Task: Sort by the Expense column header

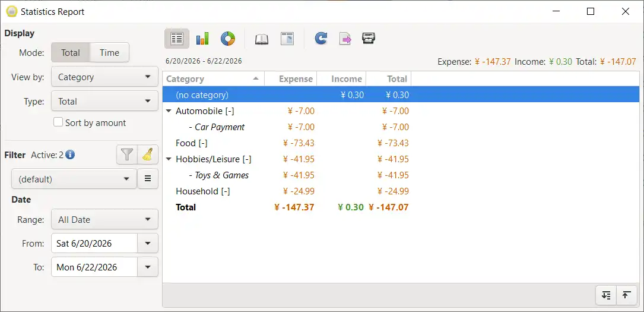Action: pos(291,79)
